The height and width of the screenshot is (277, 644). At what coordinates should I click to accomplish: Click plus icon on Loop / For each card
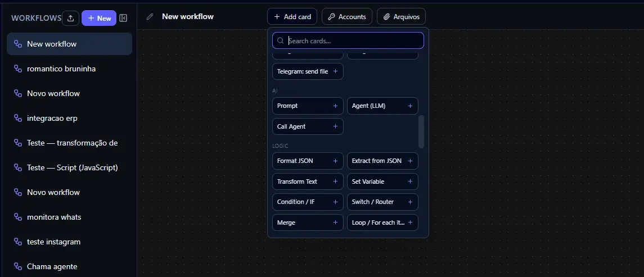410,222
